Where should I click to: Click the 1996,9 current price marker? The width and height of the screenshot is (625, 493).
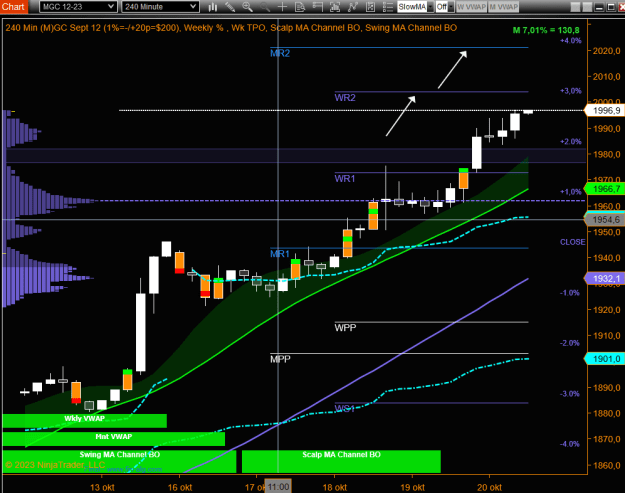pyautogui.click(x=605, y=110)
